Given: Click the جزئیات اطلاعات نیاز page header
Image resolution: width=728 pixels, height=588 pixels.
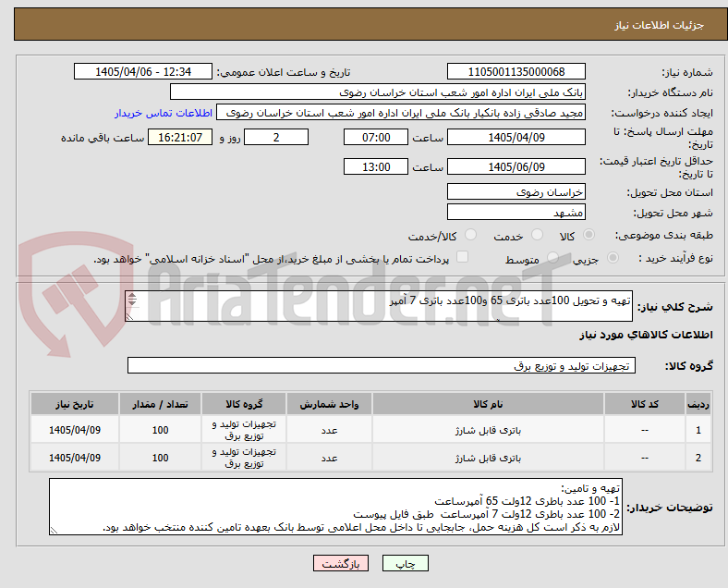Looking at the screenshot, I should [660, 25].
